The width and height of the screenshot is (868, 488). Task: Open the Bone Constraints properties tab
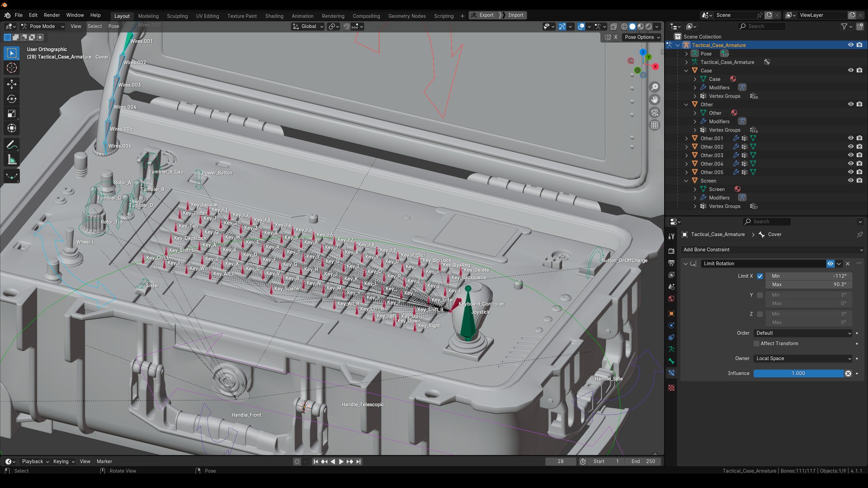pos(671,373)
